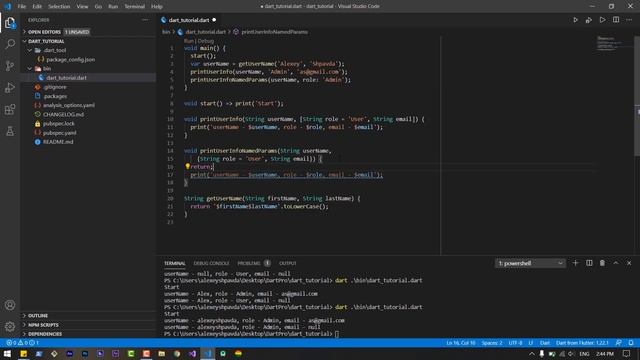Open the Testing flask icon view
640x360 pixels.
click(x=10, y=131)
